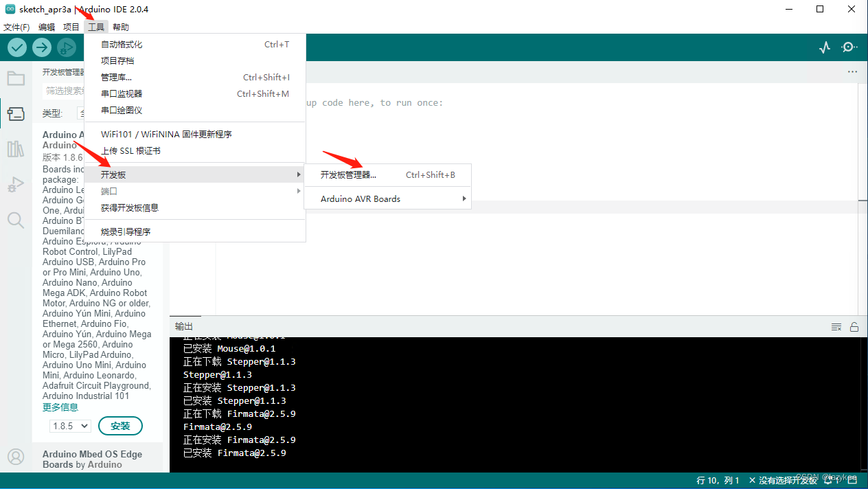Start debugging from the toolbar debug icon

pyautogui.click(x=66, y=47)
